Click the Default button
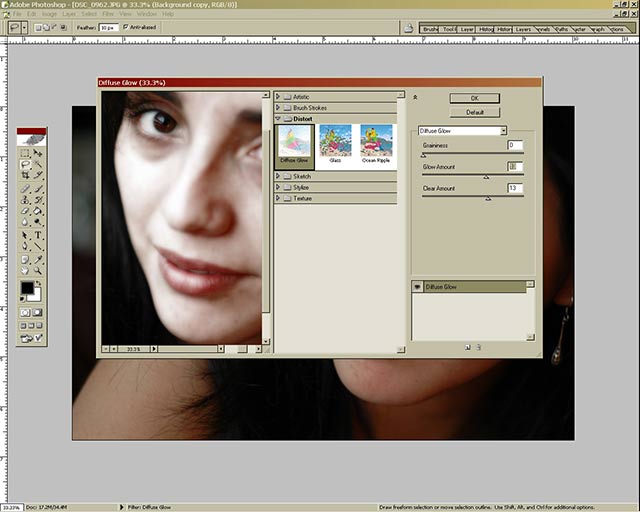640x512 pixels. click(475, 112)
